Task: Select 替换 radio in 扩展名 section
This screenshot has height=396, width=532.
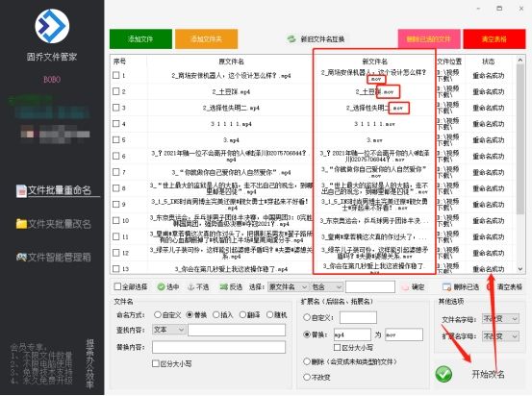Action: pyautogui.click(x=307, y=334)
